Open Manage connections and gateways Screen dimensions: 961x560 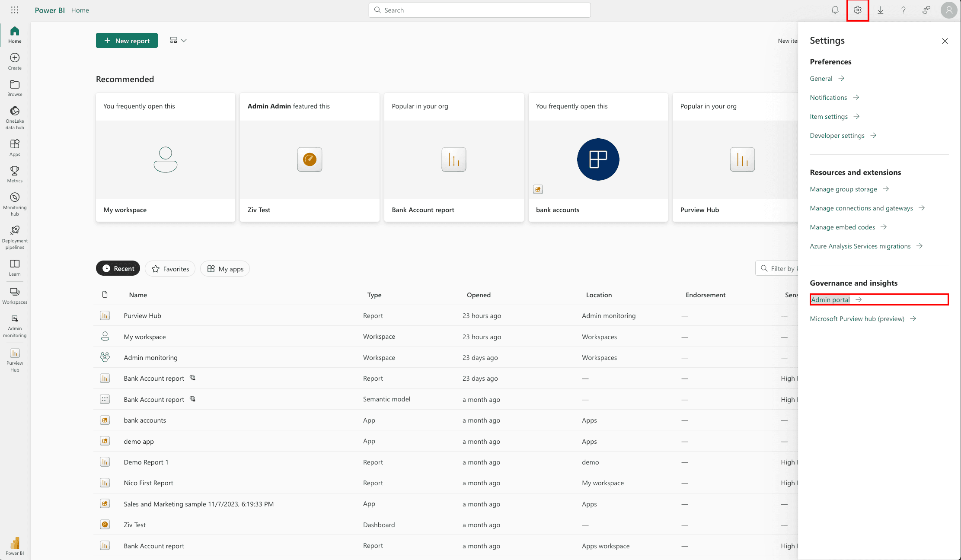click(867, 208)
